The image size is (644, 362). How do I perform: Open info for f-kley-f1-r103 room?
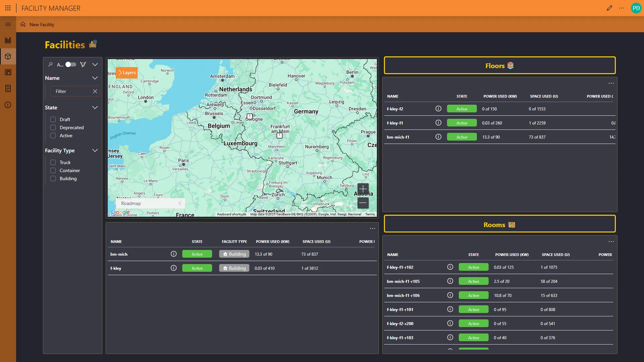click(x=450, y=338)
